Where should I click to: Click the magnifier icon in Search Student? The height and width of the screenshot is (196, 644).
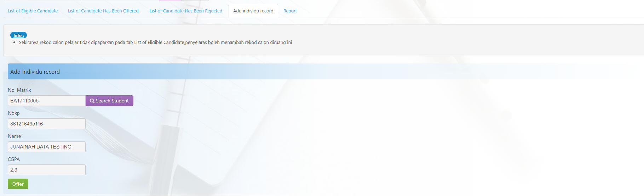pyautogui.click(x=92, y=101)
